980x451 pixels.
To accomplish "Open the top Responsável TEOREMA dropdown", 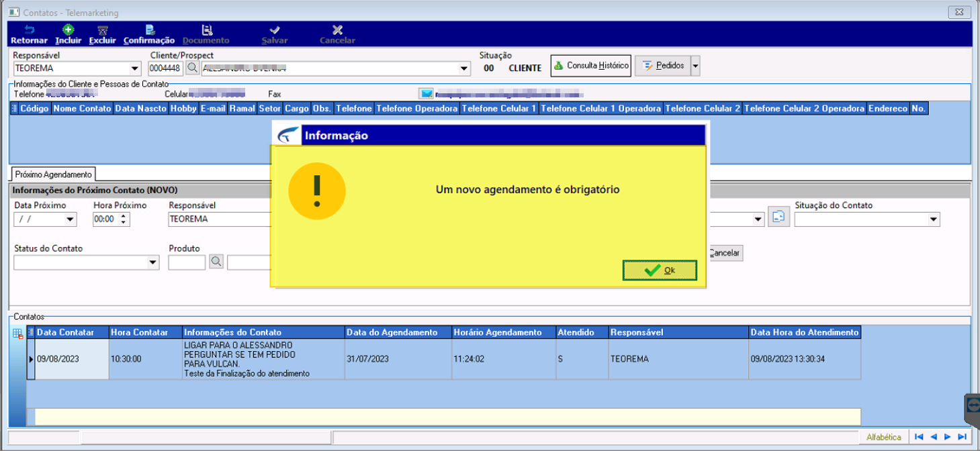I will pos(136,68).
